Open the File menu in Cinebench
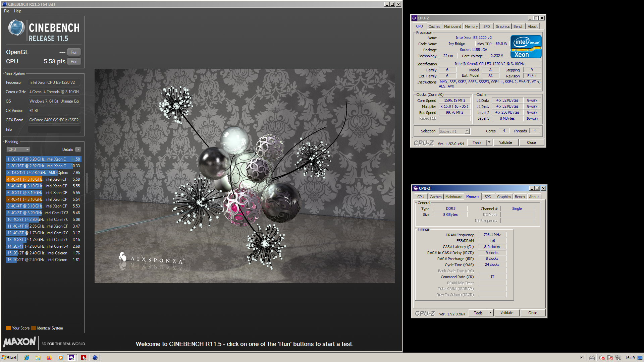The image size is (644, 362). pyautogui.click(x=7, y=11)
